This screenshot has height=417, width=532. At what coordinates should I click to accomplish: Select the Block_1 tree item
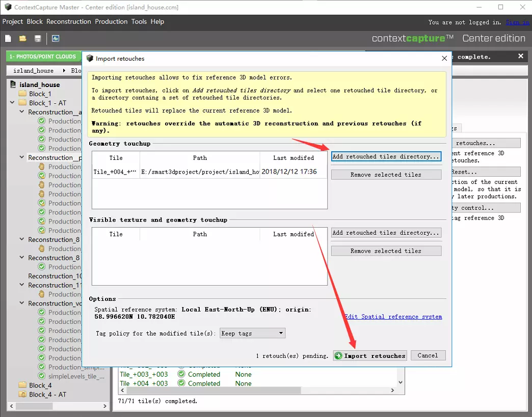pos(40,94)
